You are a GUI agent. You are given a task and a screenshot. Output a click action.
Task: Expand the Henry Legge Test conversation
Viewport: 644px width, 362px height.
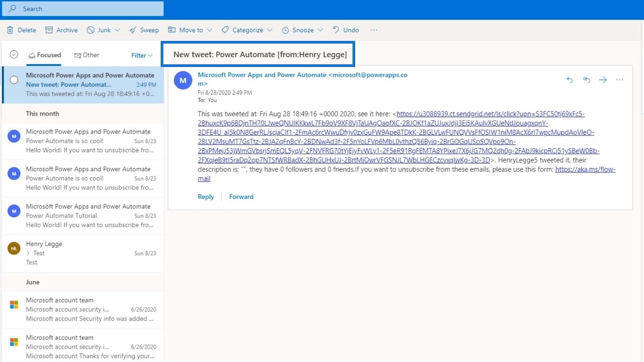[x=28, y=253]
